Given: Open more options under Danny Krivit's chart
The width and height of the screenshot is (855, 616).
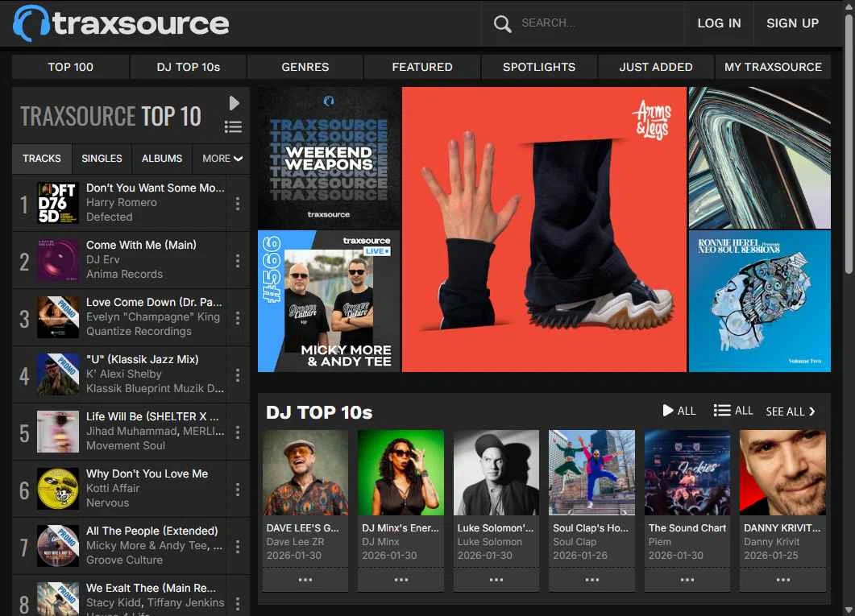Looking at the screenshot, I should coord(782,580).
